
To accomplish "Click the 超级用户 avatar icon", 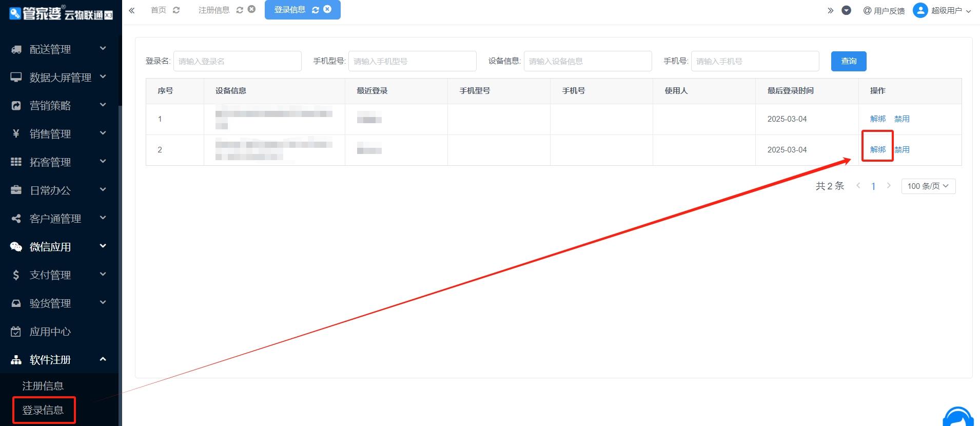I will (920, 10).
